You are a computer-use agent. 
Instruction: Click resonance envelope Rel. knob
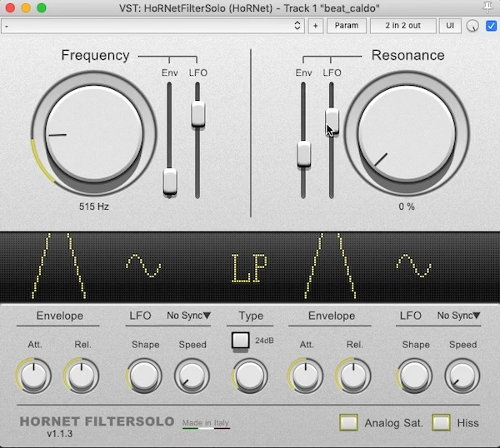(353, 376)
